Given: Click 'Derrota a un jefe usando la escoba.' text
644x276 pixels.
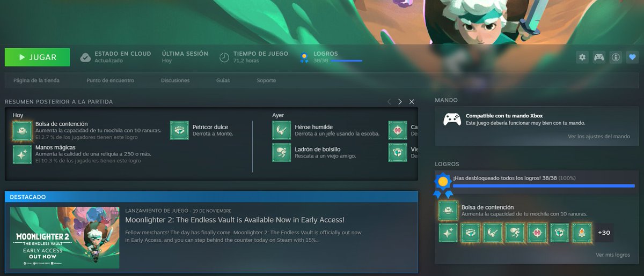Looking at the screenshot, I should 337,133.
